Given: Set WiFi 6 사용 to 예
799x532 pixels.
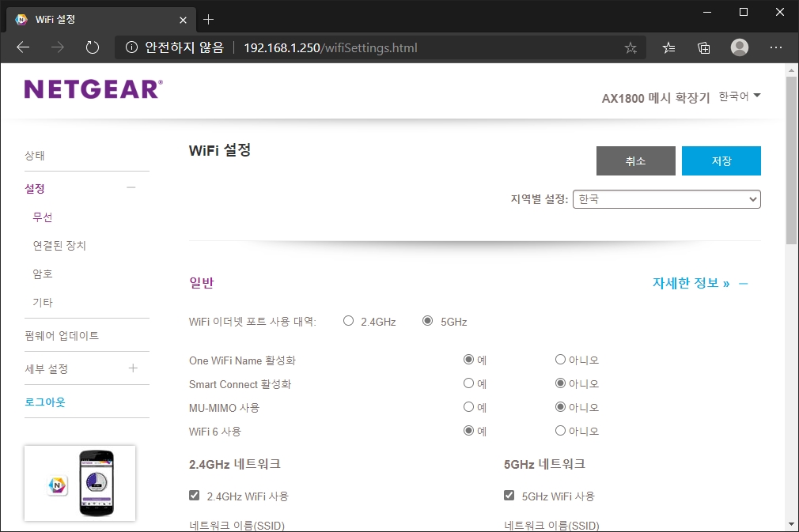Looking at the screenshot, I should tap(469, 431).
